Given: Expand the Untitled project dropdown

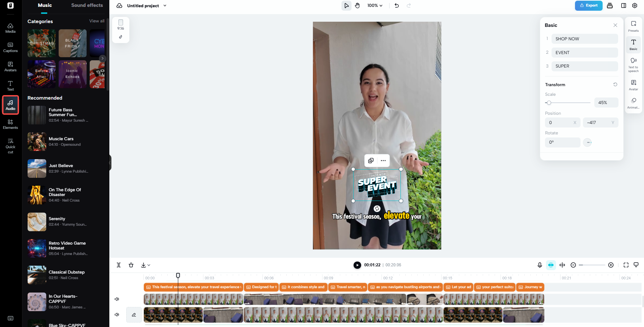Looking at the screenshot, I should pos(165,6).
